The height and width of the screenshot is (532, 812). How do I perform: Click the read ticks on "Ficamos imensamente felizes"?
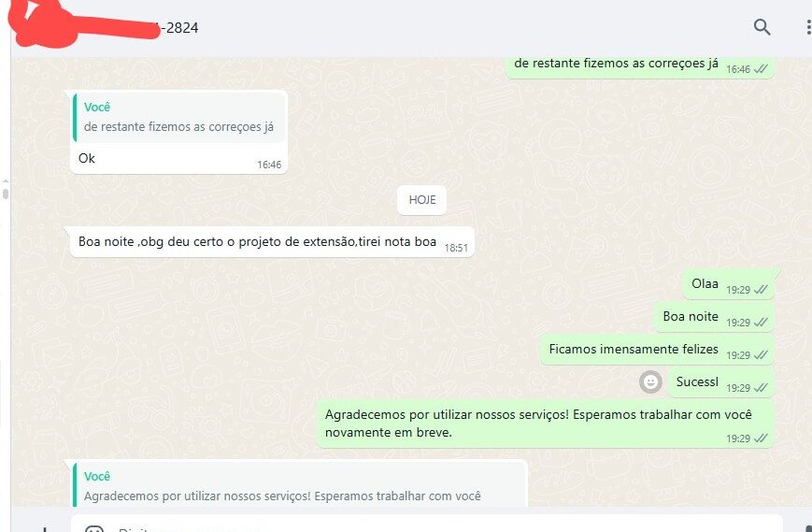(x=761, y=355)
